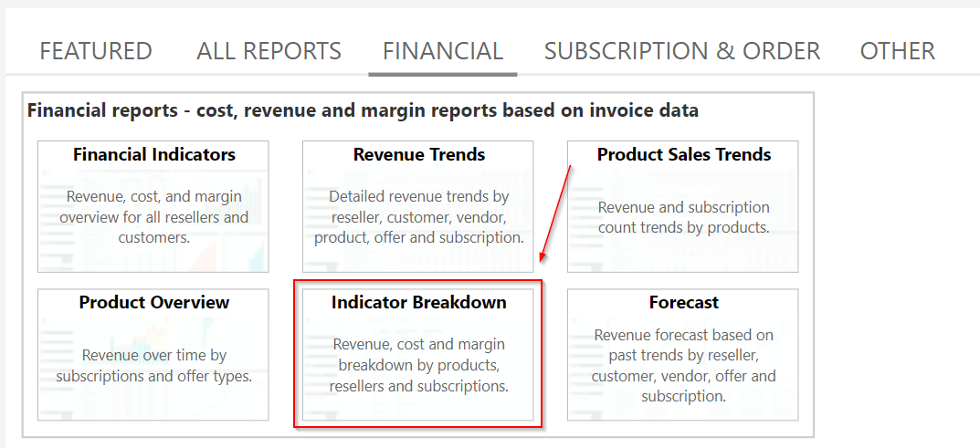Open the OTHER tab
This screenshot has width=980, height=448.
click(x=898, y=51)
